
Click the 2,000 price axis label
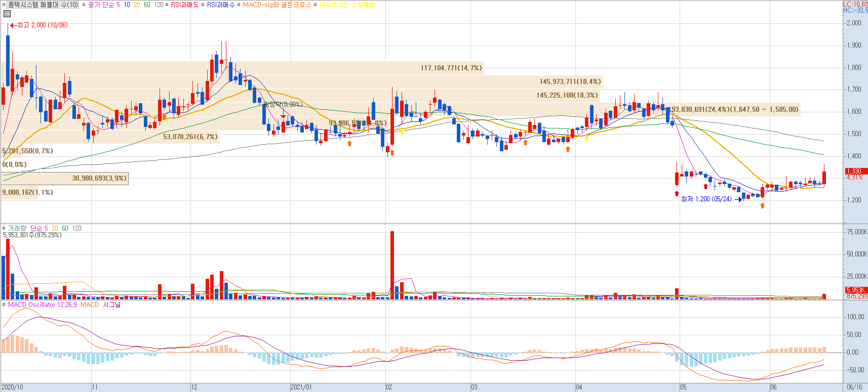[x=854, y=23]
